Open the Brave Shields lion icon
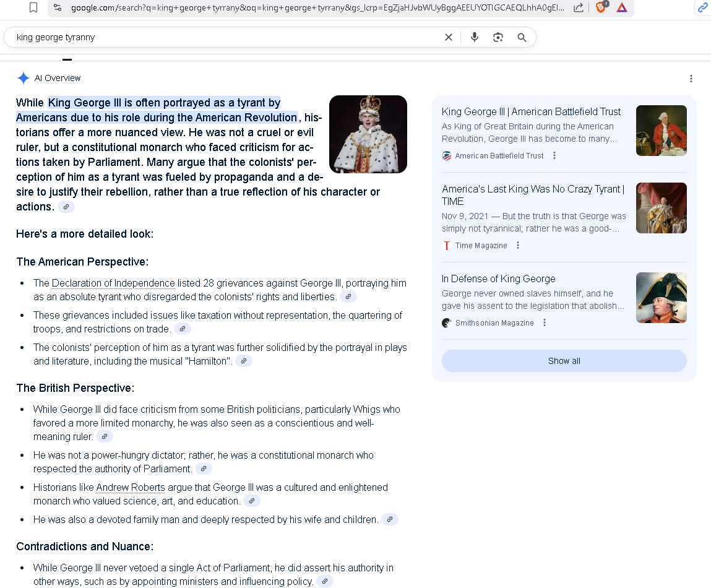This screenshot has width=711, height=588. point(601,7)
